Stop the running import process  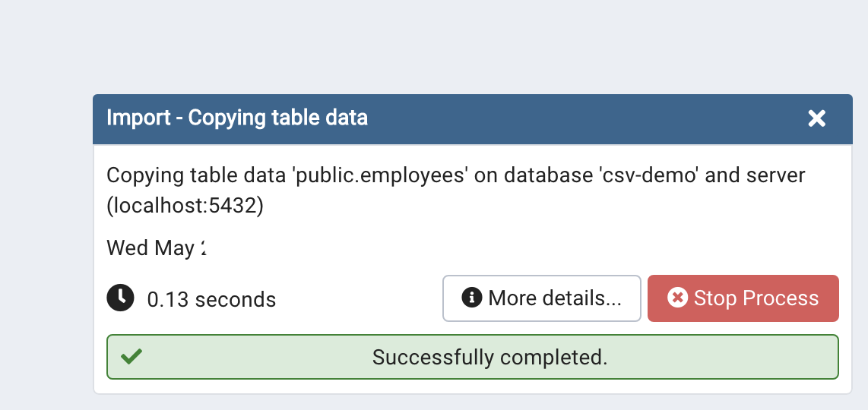[743, 298]
